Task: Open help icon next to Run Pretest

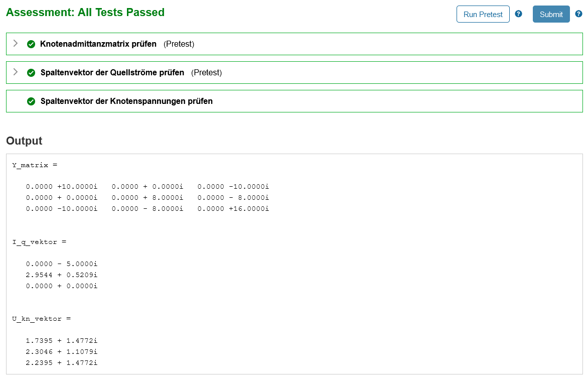Action: point(519,14)
